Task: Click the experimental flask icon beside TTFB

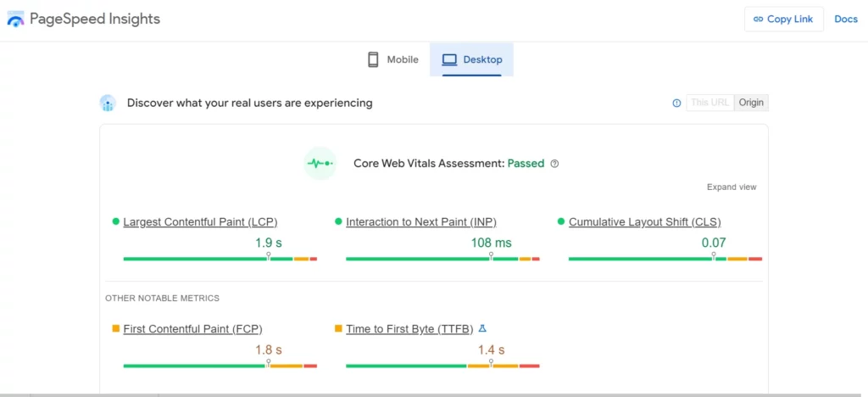Action: tap(482, 328)
